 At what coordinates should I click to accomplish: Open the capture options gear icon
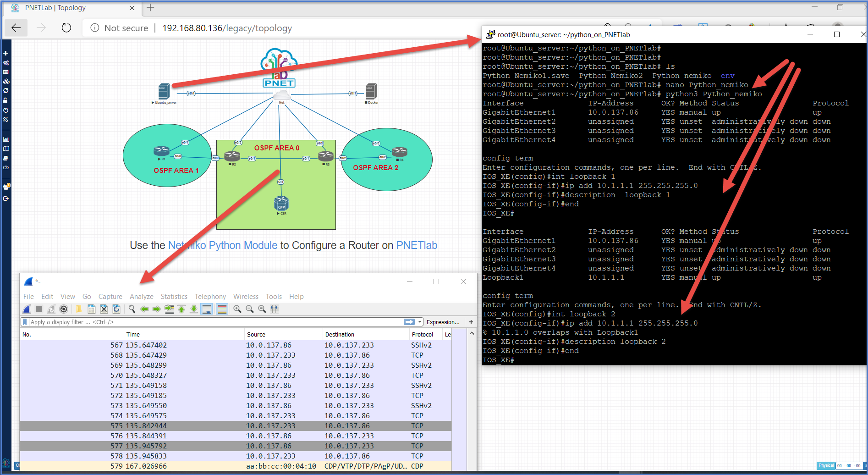[x=64, y=309]
